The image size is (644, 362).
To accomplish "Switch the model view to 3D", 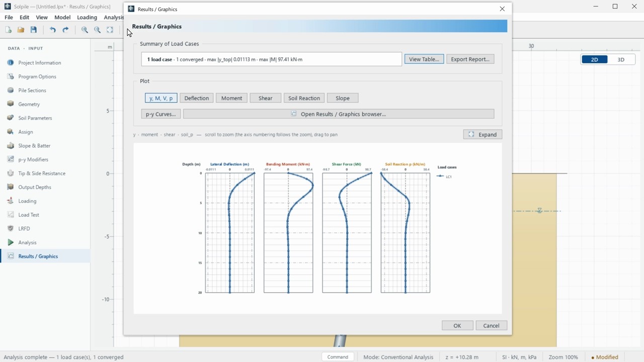I will (x=621, y=59).
